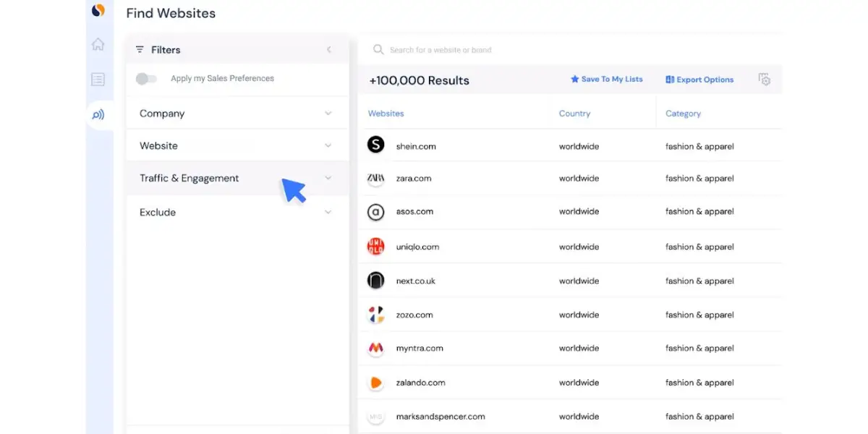Sort by the Category column header

(684, 114)
